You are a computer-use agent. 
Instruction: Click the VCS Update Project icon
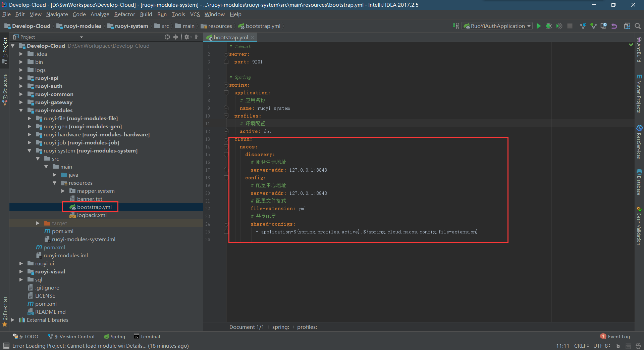(583, 26)
